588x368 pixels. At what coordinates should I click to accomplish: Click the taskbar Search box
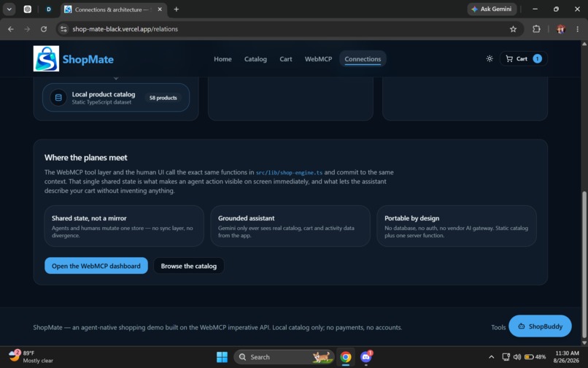pos(284,357)
